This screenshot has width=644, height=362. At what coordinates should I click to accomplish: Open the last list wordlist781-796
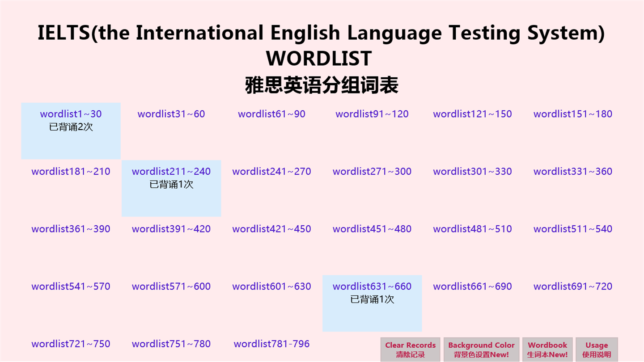coord(271,344)
